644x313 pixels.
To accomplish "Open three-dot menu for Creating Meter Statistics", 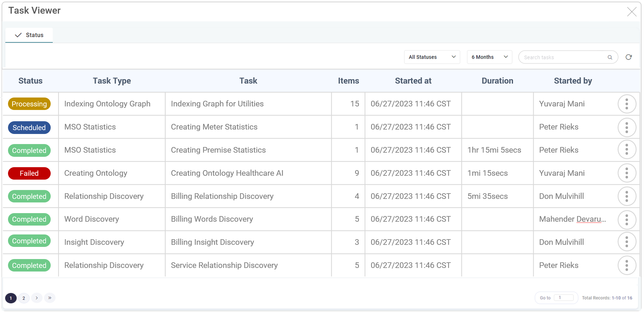I will 627,127.
